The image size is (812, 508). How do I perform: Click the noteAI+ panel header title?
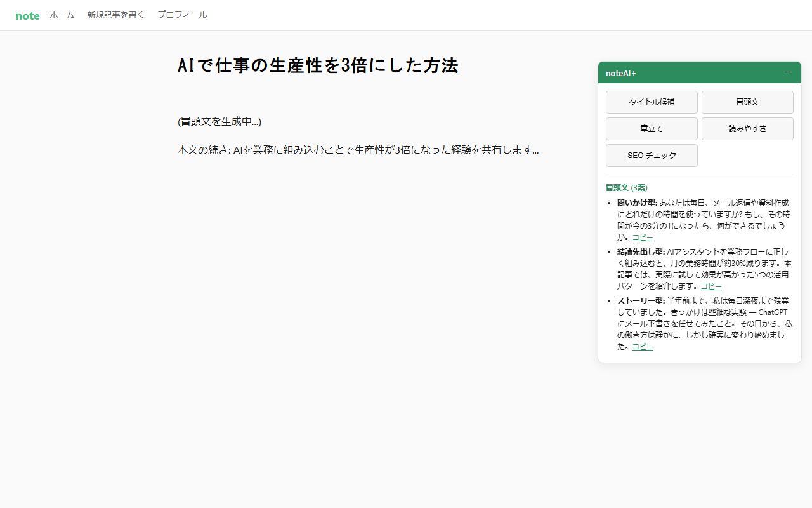click(621, 73)
